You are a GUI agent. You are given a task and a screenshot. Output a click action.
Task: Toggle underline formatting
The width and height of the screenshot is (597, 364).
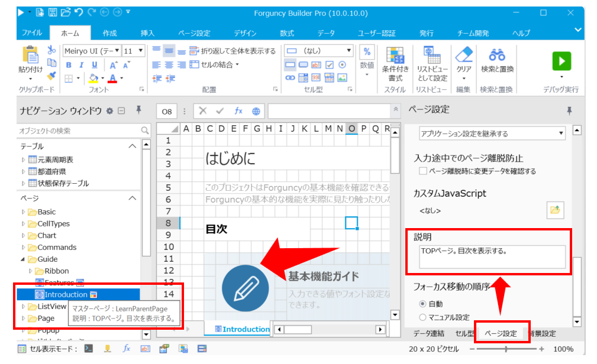click(x=95, y=65)
